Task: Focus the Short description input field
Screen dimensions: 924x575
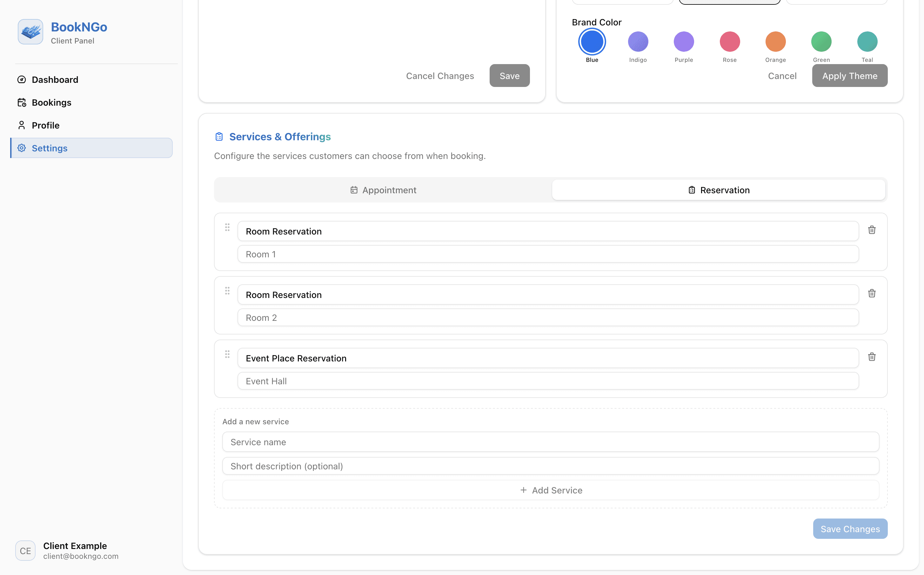Action: (551, 466)
